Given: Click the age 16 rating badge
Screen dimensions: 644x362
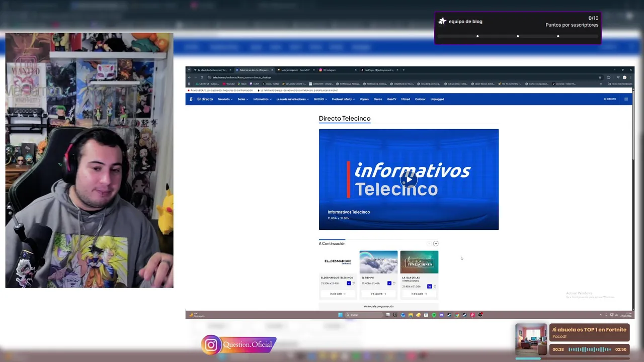Looking at the screenshot, I should 429,286.
